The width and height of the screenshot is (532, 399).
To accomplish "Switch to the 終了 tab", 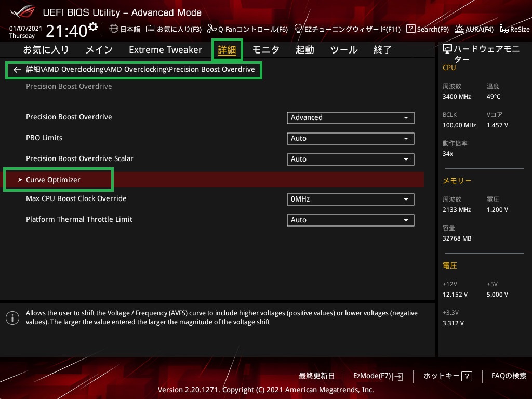I will pos(383,50).
